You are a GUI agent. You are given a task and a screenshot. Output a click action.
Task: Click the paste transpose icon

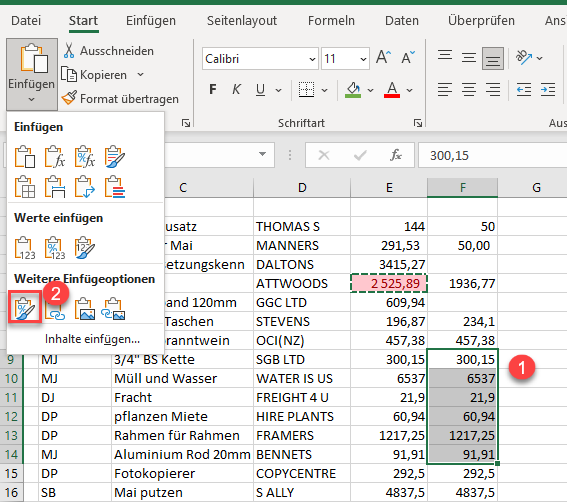coord(85,187)
